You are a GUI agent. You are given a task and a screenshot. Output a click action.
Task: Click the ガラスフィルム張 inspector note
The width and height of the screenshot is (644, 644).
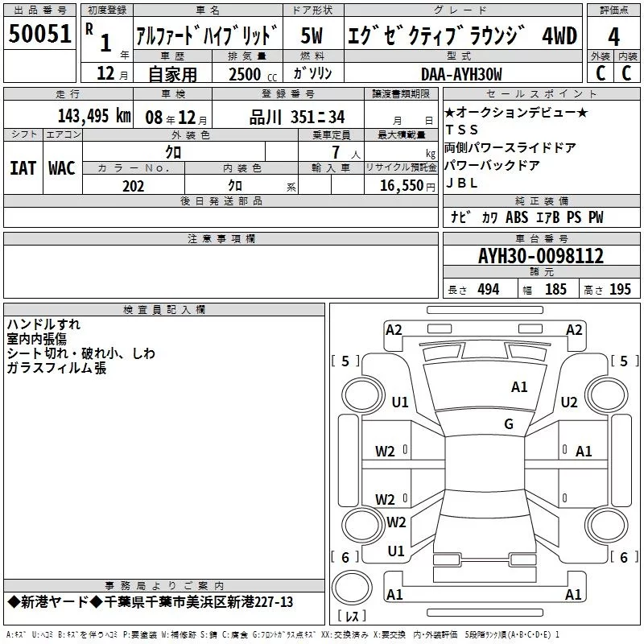[56, 369]
